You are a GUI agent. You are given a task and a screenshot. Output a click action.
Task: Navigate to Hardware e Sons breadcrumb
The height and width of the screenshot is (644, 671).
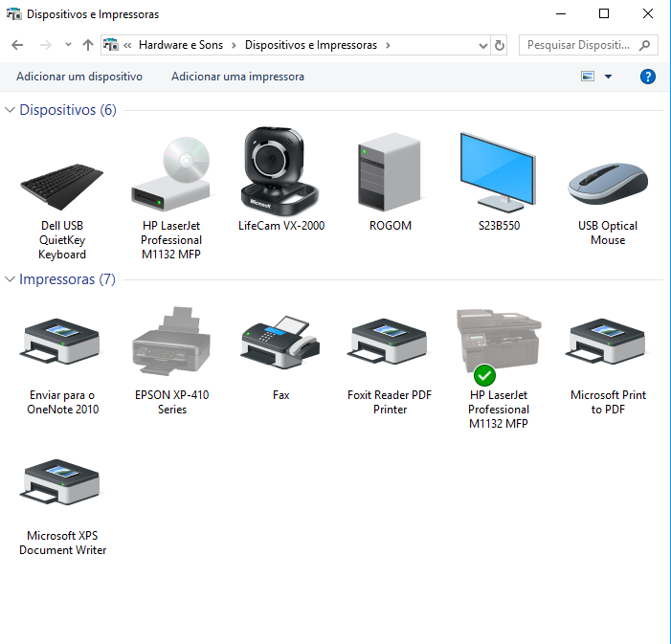pos(181,45)
